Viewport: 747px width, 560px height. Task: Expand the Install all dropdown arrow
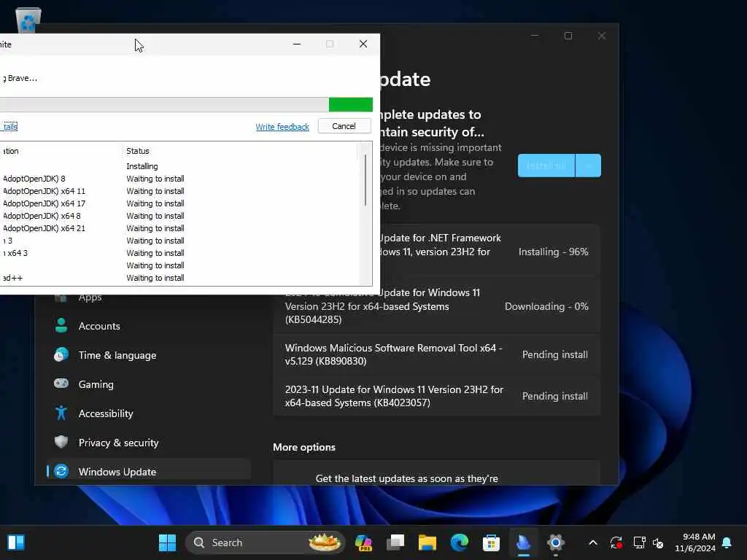point(589,166)
